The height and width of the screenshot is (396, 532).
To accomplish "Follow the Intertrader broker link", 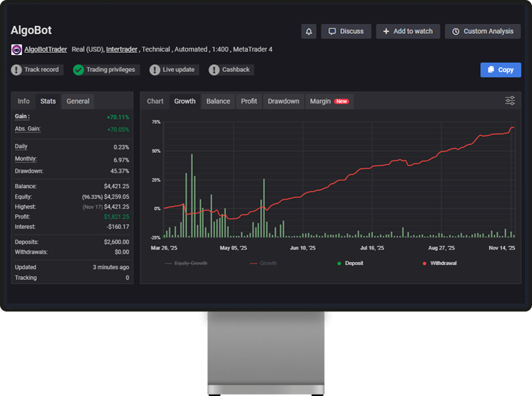I will point(121,50).
